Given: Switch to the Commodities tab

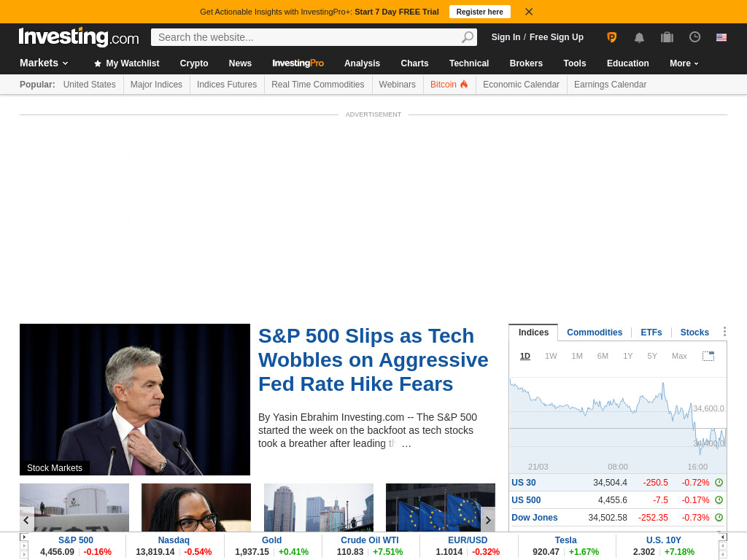Looking at the screenshot, I should (x=595, y=332).
